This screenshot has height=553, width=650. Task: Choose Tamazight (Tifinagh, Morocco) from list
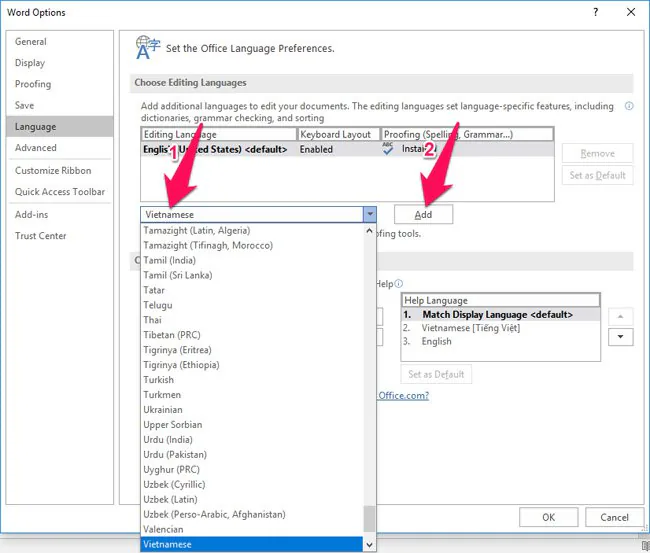pyautogui.click(x=252, y=245)
